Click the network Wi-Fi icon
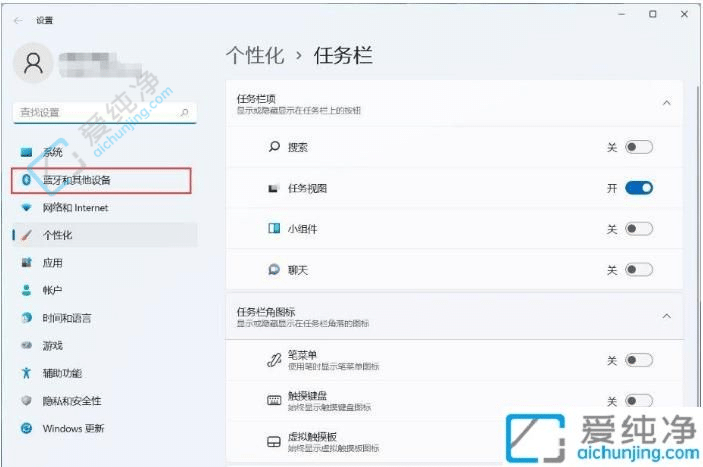The image size is (703, 467). point(26,208)
